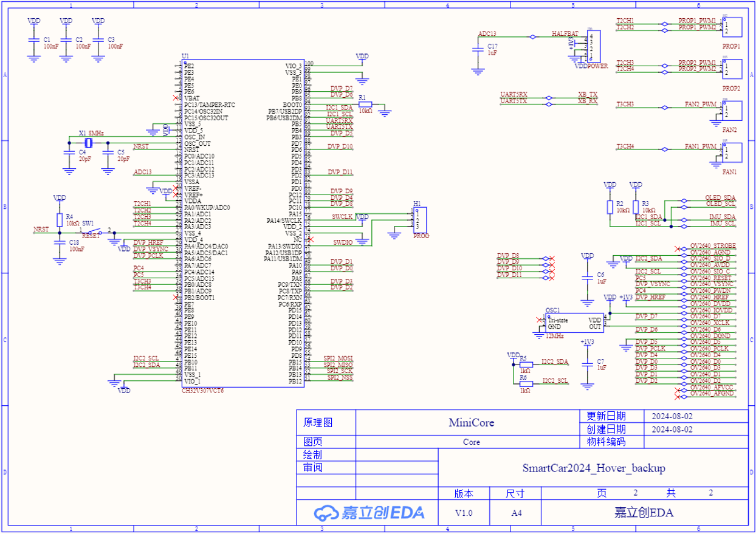Click the XB_RX net label
The image size is (756, 534).
point(588,101)
